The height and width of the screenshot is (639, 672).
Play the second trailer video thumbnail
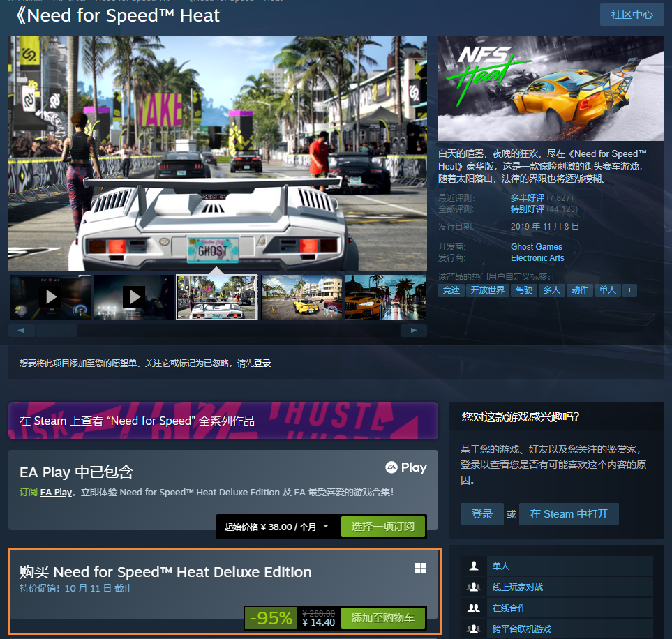(134, 297)
